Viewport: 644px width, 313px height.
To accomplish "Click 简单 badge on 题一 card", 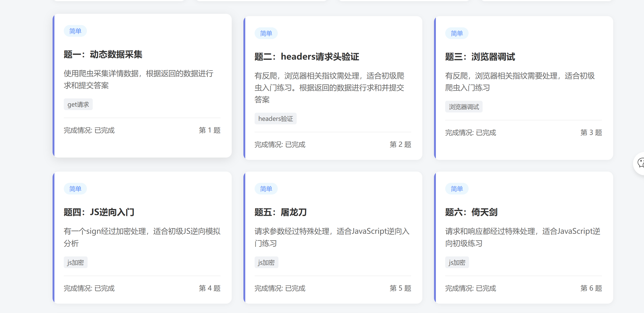I will click(75, 31).
